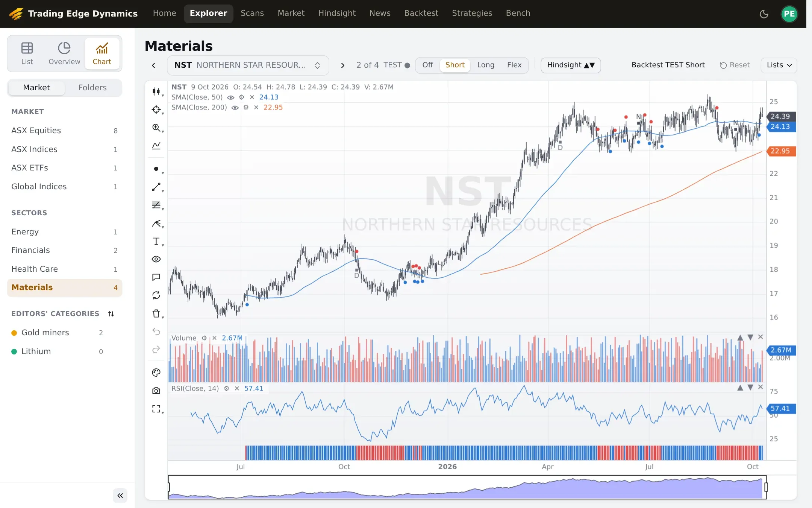
Task: Open the indicators line chart tool
Action: [156, 146]
